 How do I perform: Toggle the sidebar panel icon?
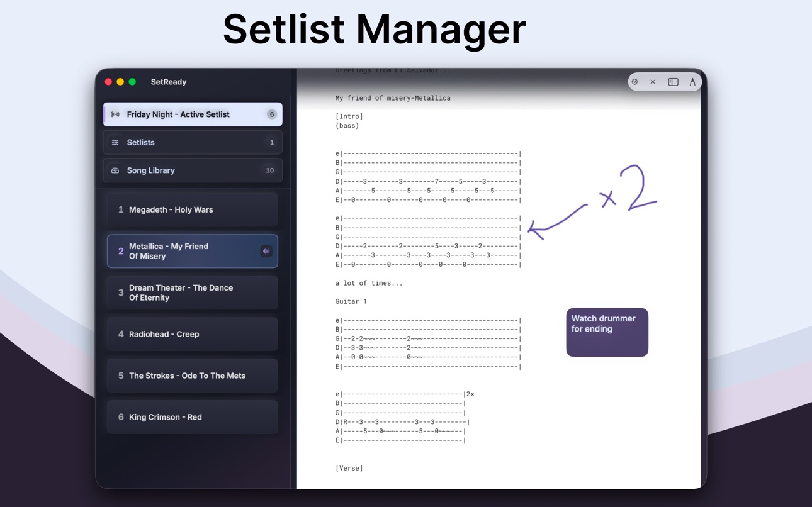click(673, 82)
